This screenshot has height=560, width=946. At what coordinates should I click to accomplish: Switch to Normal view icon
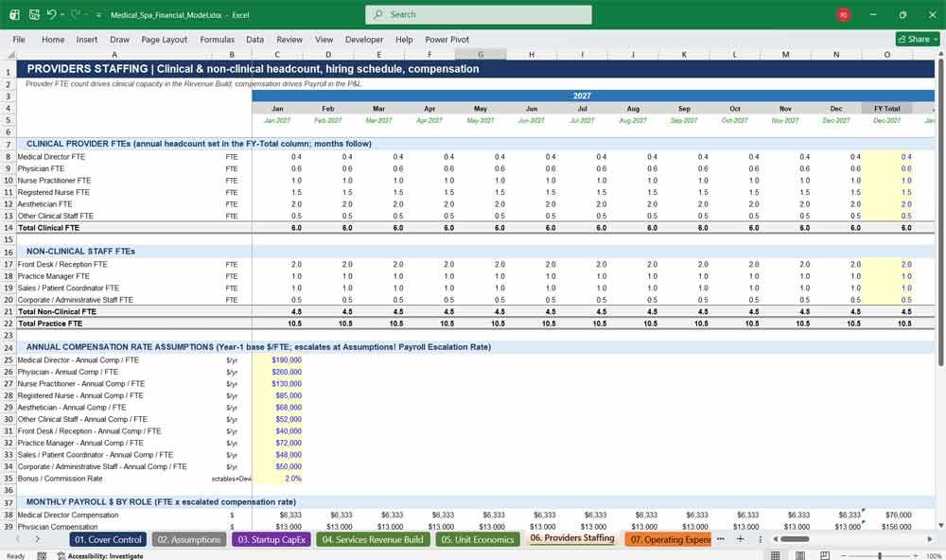click(x=776, y=555)
